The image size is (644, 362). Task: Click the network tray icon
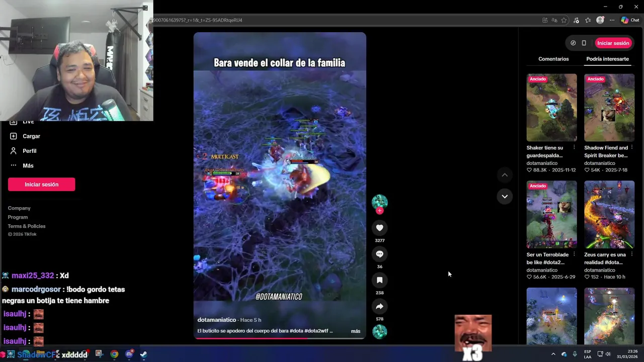click(600, 354)
